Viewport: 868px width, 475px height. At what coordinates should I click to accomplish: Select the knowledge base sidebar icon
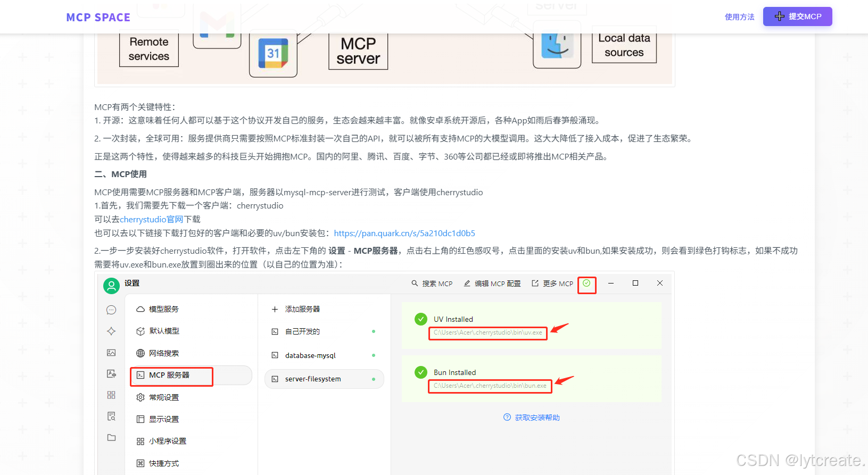(111, 416)
